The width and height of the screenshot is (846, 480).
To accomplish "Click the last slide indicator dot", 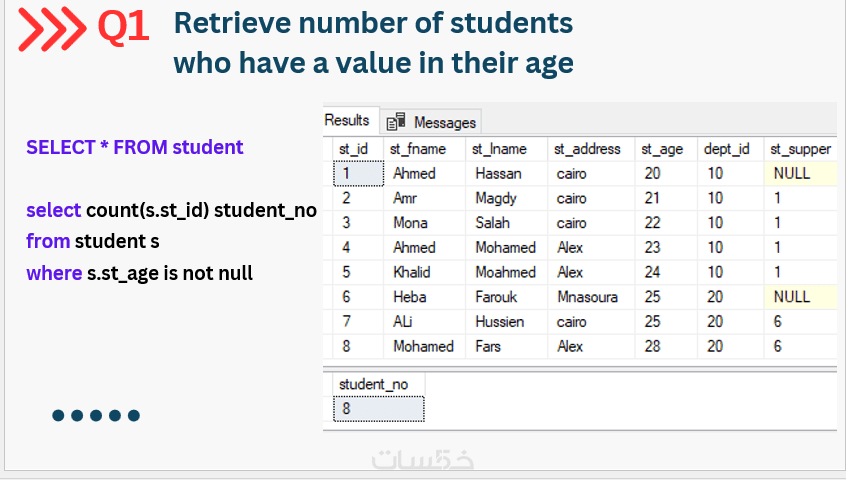I will point(134,415).
